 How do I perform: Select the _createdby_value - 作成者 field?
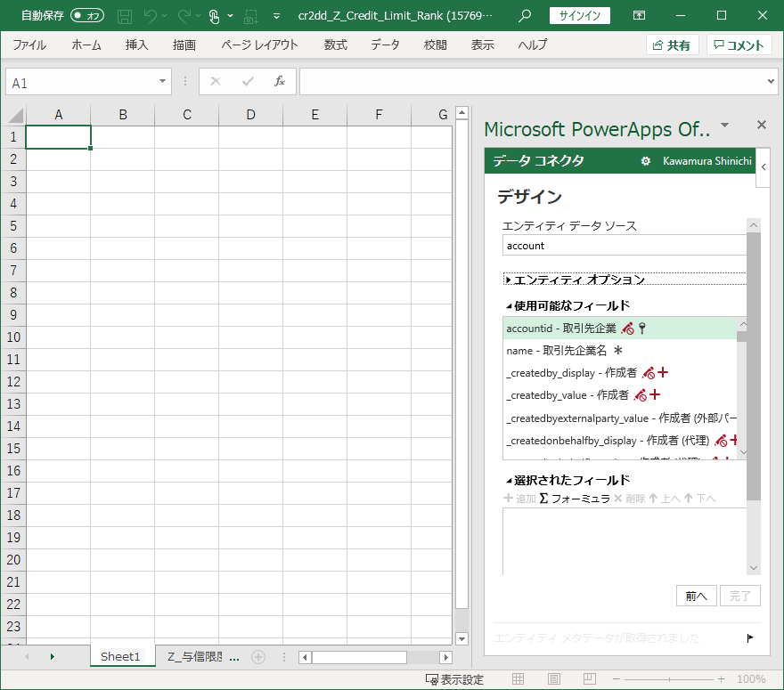coord(619,395)
